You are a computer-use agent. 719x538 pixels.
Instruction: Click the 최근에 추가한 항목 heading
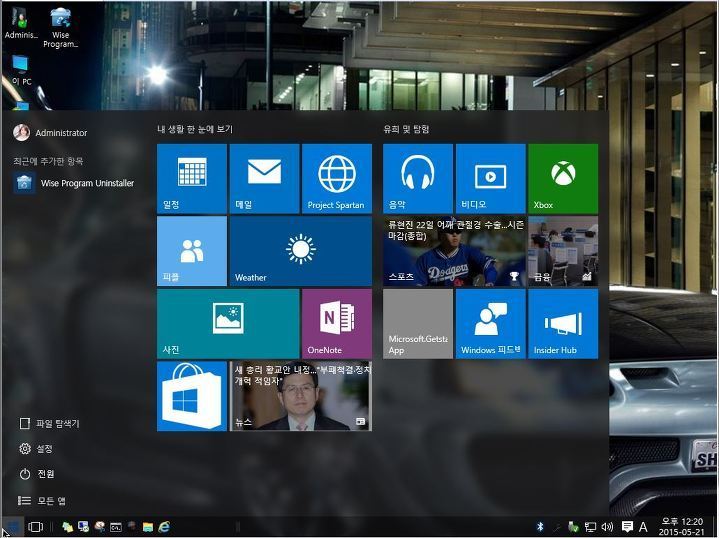click(48, 161)
